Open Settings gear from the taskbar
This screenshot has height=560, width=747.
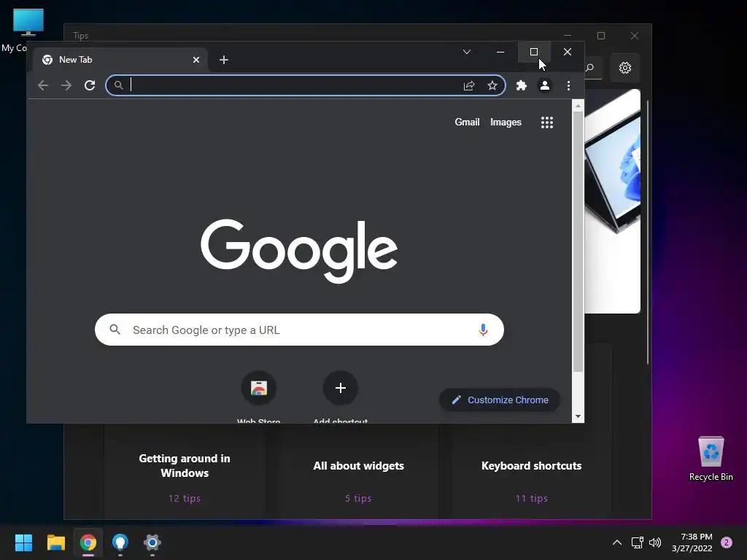pyautogui.click(x=152, y=542)
